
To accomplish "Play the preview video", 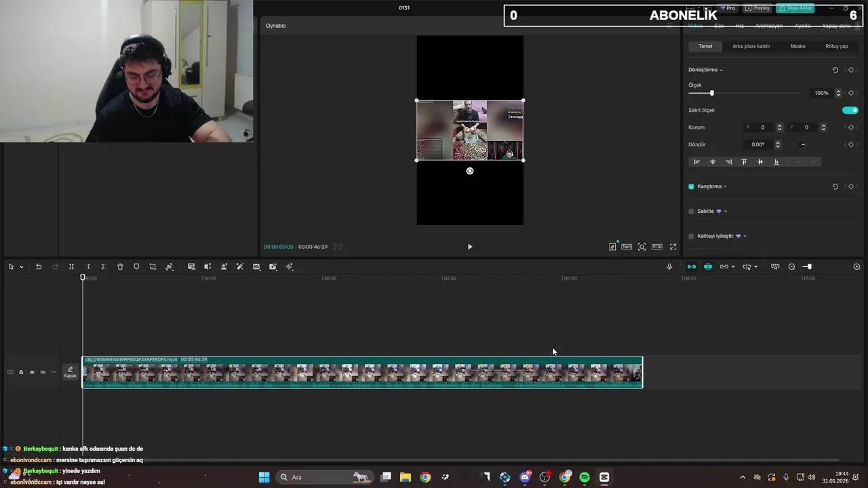I will [470, 247].
